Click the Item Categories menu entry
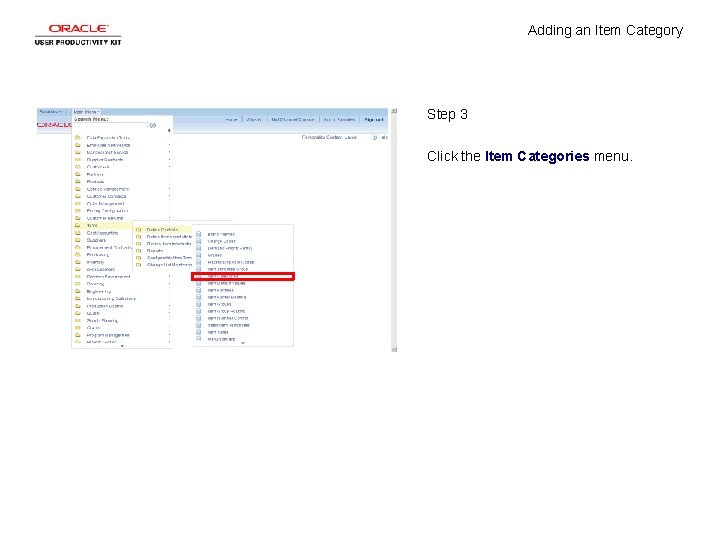 pos(242,276)
